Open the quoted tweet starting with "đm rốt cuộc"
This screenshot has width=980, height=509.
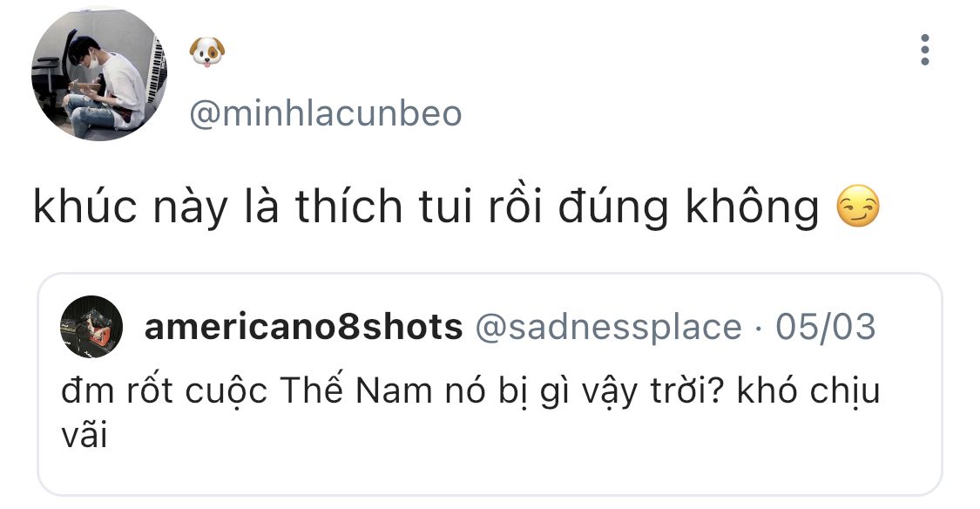470,392
